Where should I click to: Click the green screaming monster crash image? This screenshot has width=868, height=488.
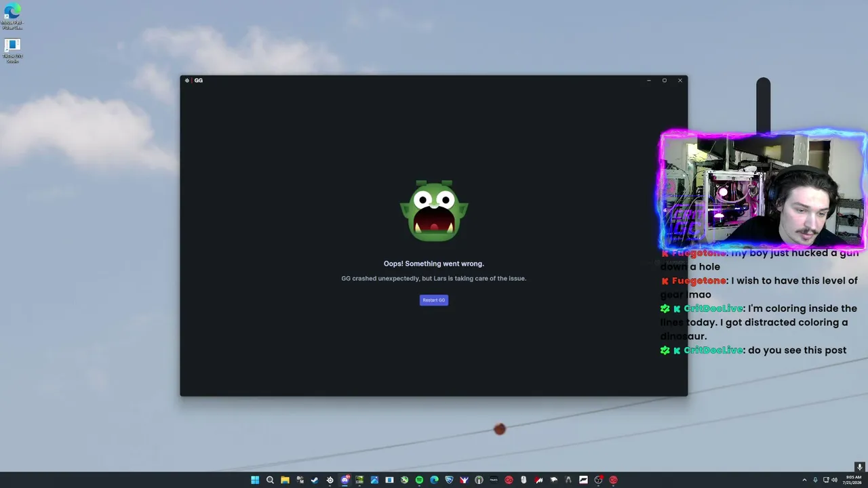click(x=434, y=211)
